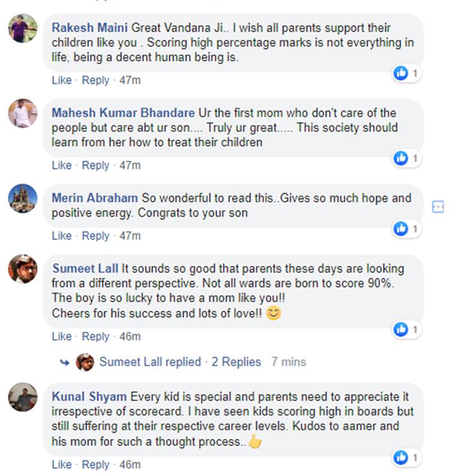The width and height of the screenshot is (455, 476).
Task: Click the like reaction icon on Merin Abraham's comment
Action: 400,228
